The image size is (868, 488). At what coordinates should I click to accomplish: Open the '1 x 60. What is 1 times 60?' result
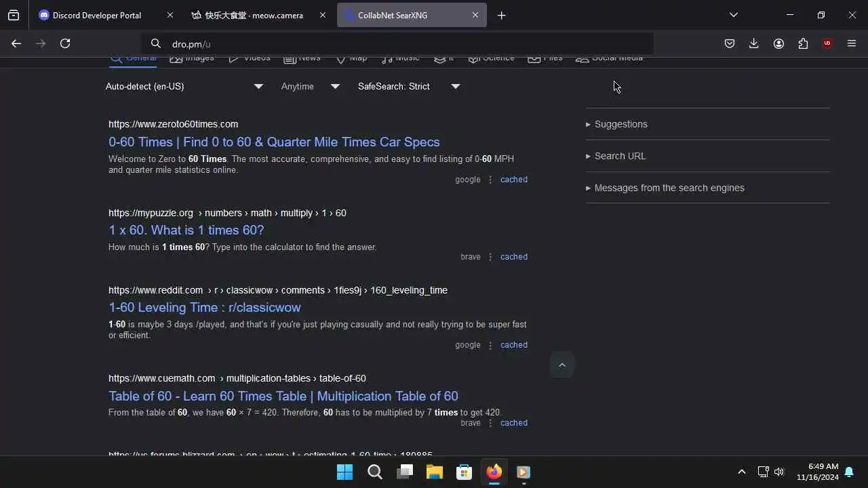(x=186, y=230)
